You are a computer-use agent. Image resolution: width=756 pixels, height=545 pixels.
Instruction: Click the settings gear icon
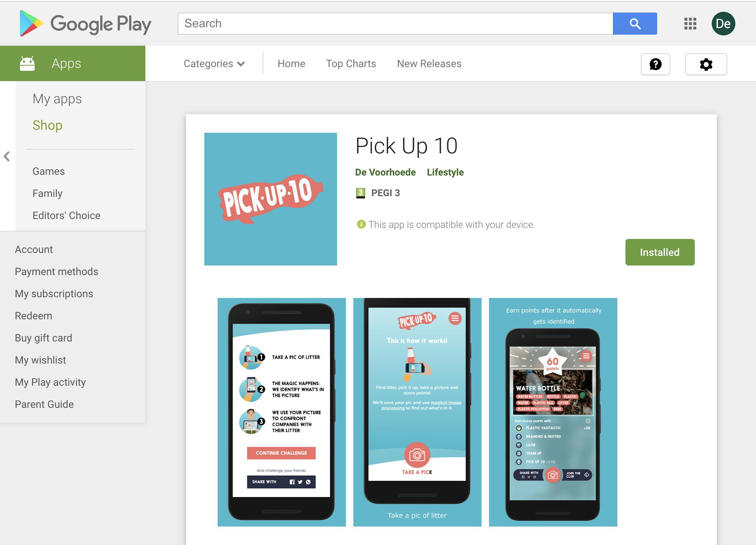tap(705, 64)
